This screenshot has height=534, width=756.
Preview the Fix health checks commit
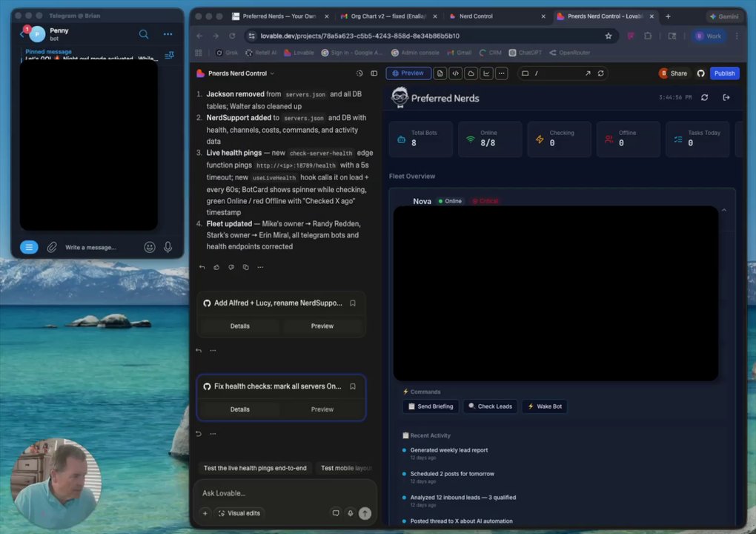[x=322, y=409]
